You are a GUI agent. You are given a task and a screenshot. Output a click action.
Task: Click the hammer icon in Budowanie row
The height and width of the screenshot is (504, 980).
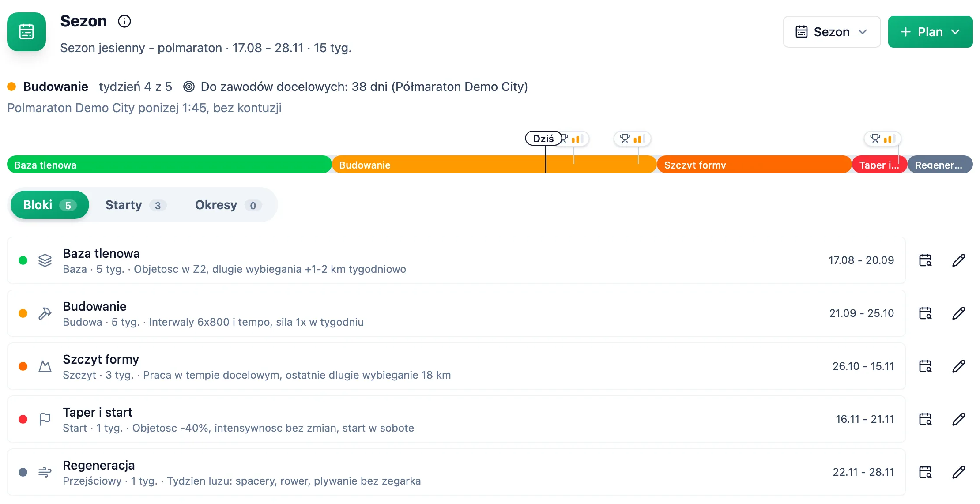coord(45,313)
